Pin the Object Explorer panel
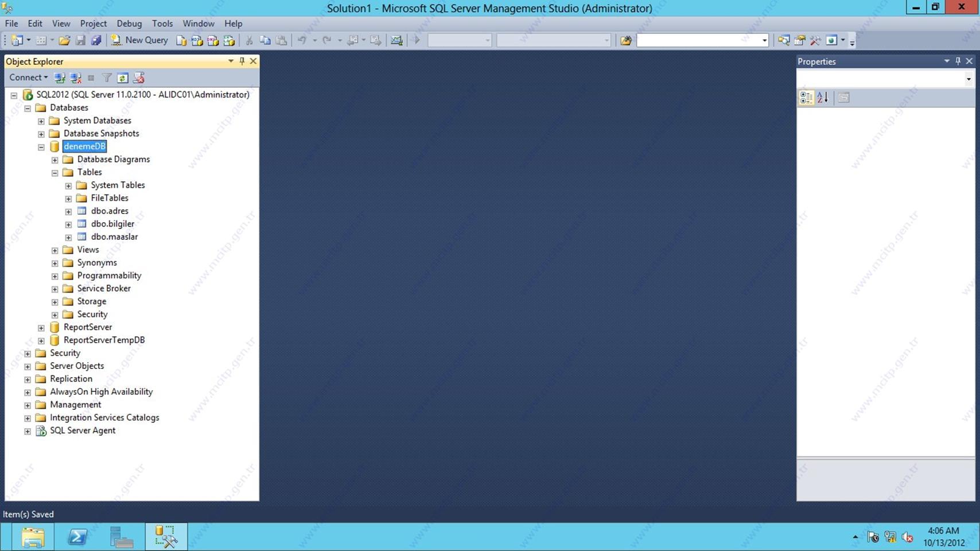This screenshot has width=980, height=551. point(242,61)
